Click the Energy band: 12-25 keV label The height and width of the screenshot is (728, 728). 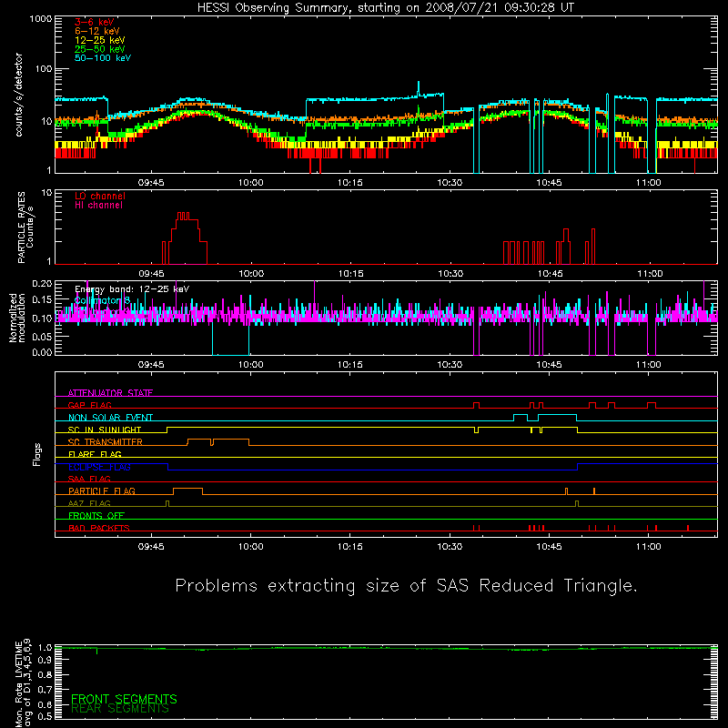click(132, 289)
